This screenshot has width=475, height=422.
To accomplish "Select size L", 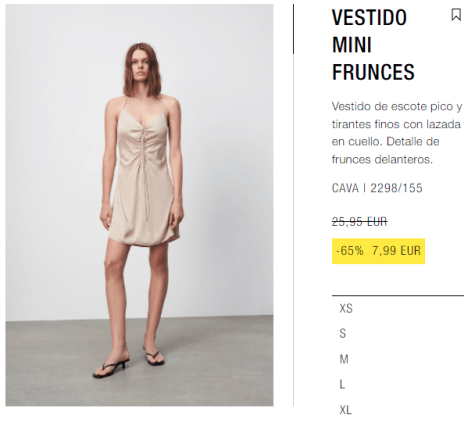I will pos(342,384).
